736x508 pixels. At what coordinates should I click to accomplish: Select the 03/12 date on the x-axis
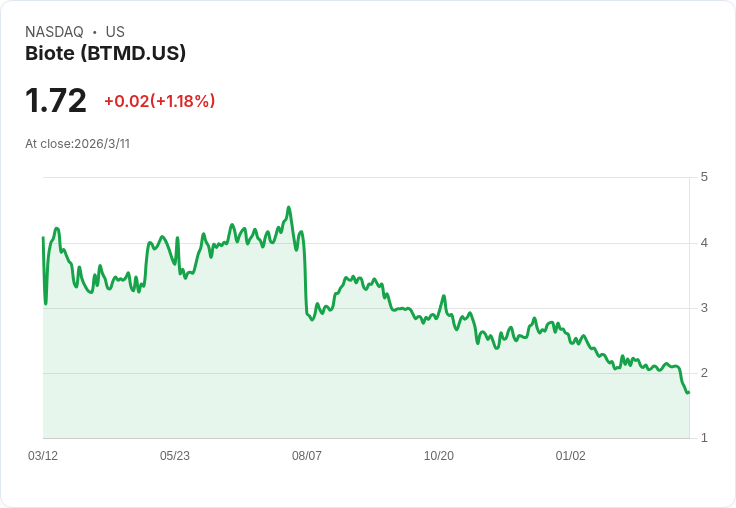pyautogui.click(x=43, y=456)
